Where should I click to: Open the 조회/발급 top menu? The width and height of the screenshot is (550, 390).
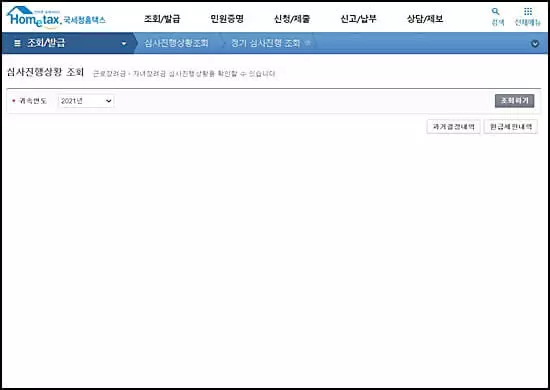click(162, 19)
